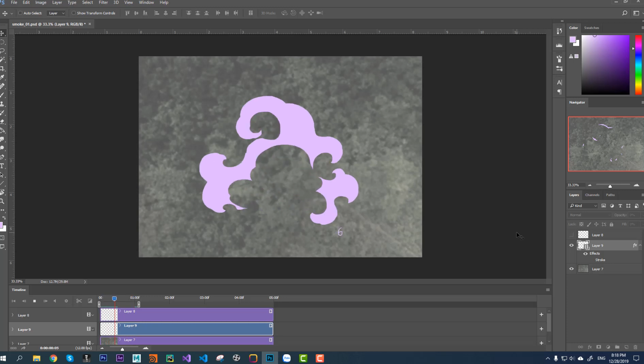Screen dimensions: 644x364
Task: Enable the Auto-Select checkbox
Action: 20,13
